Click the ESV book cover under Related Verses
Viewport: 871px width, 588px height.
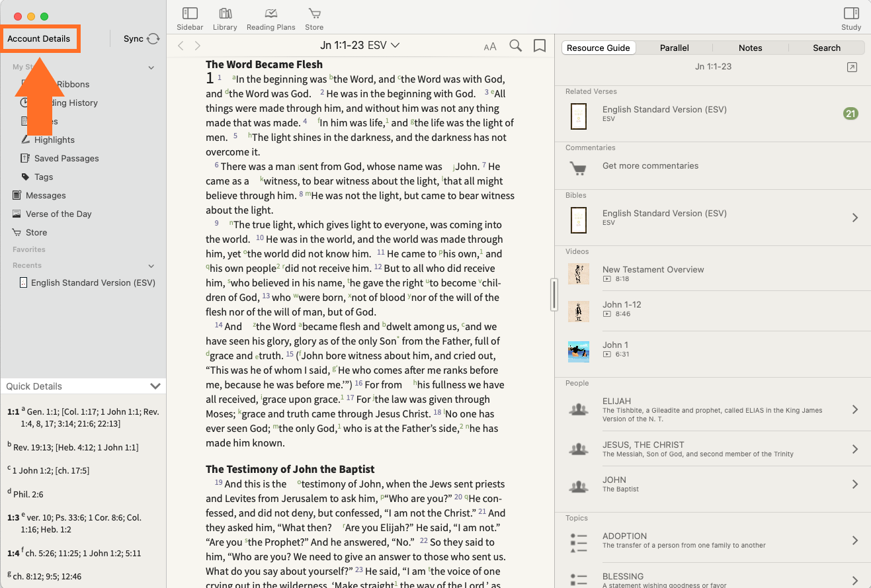[x=578, y=116]
